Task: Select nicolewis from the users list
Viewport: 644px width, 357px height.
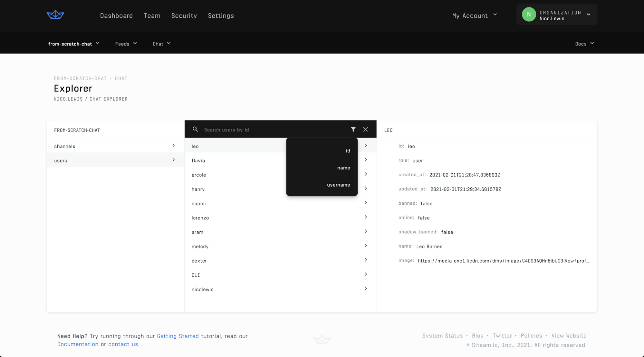Action: pyautogui.click(x=202, y=289)
